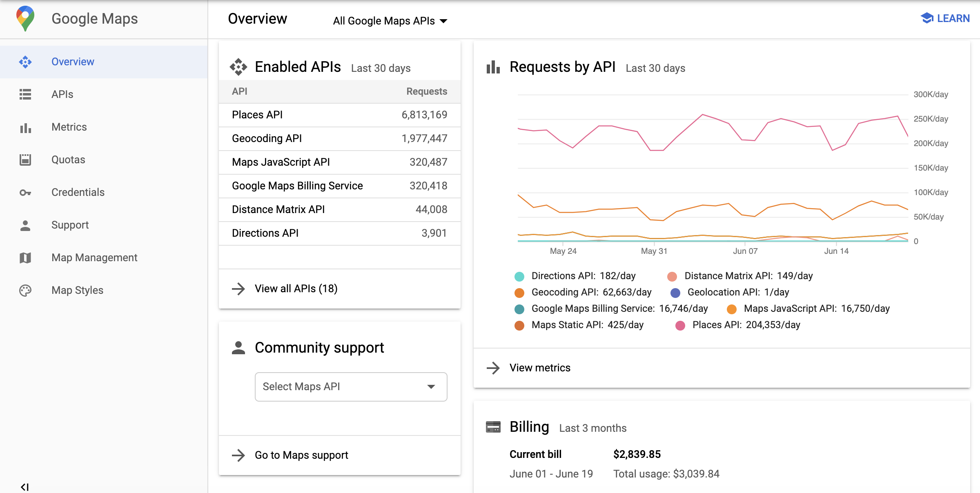Open the Select Maps API dropdown

(x=350, y=386)
